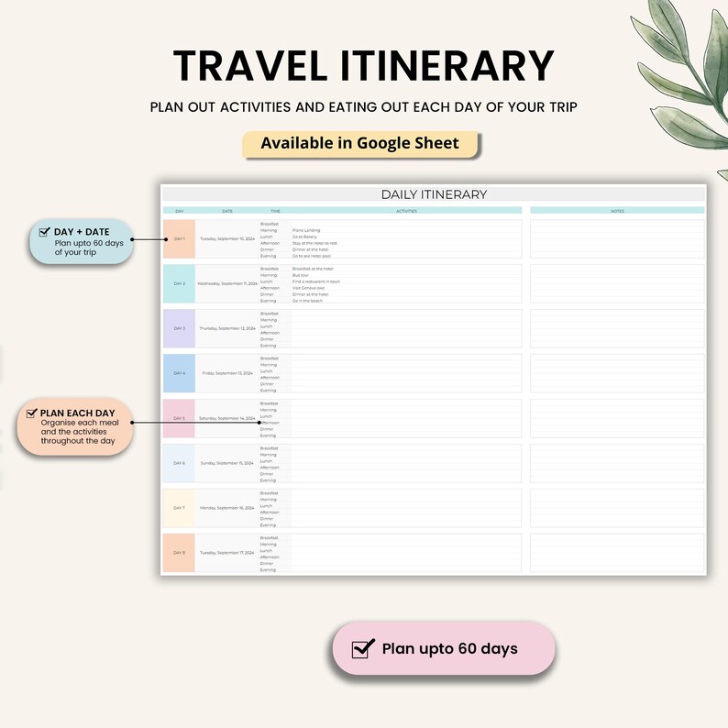728x728 pixels.
Task: Click the date Saturday, September 14, 2024
Action: click(x=227, y=418)
